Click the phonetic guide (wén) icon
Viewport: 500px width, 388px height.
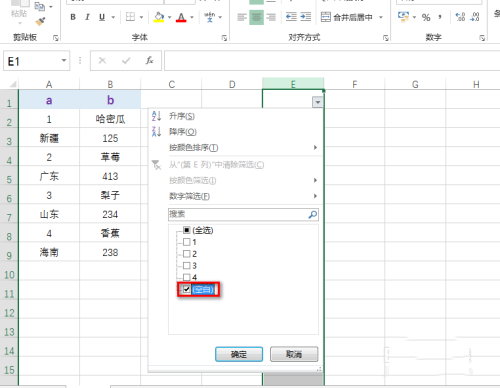(x=209, y=17)
